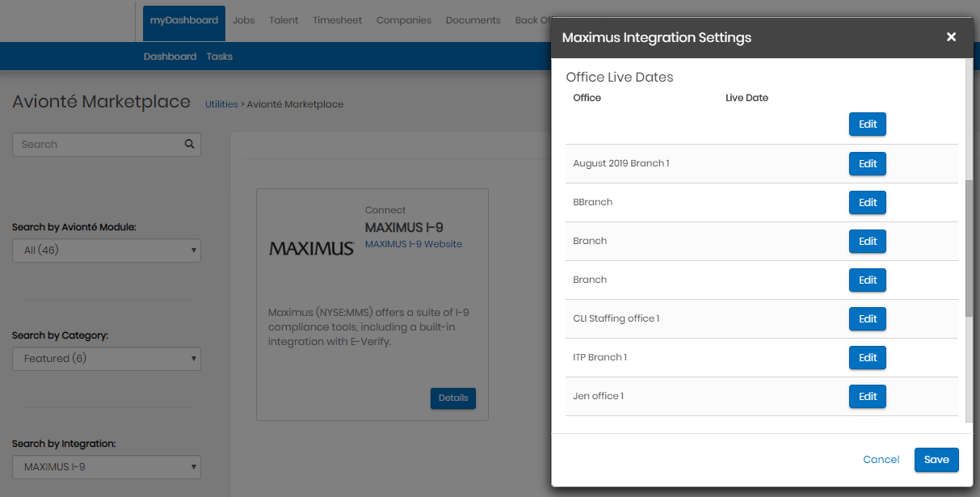Click the MAXIMUS logo thumbnail
This screenshot has height=497, width=980.
point(311,248)
